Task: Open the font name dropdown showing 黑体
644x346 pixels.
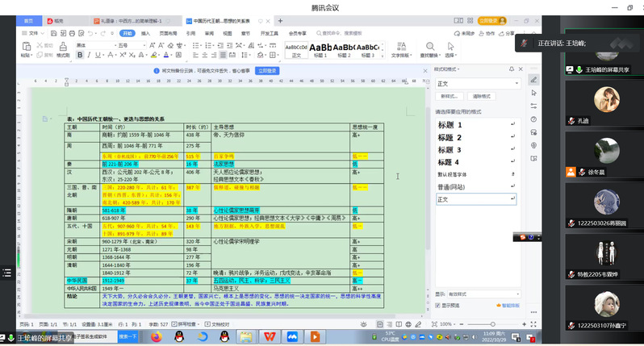Action: point(95,45)
